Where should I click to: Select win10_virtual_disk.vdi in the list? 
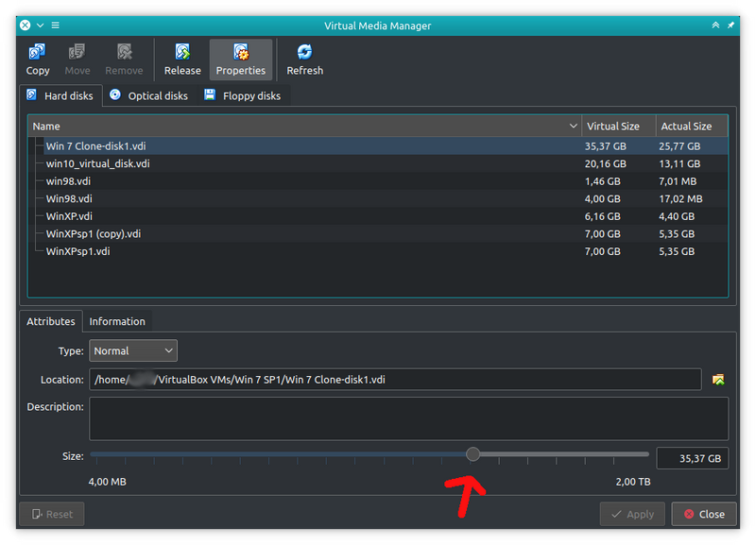tap(97, 163)
